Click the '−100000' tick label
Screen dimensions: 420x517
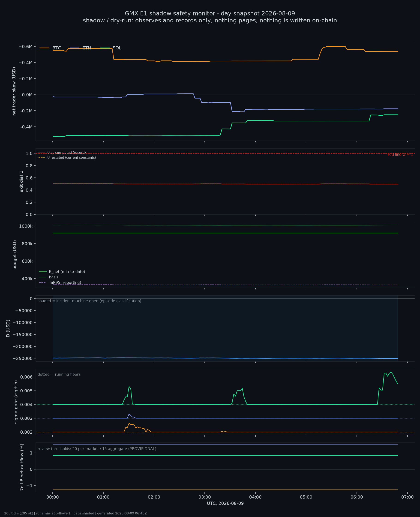click(23, 322)
